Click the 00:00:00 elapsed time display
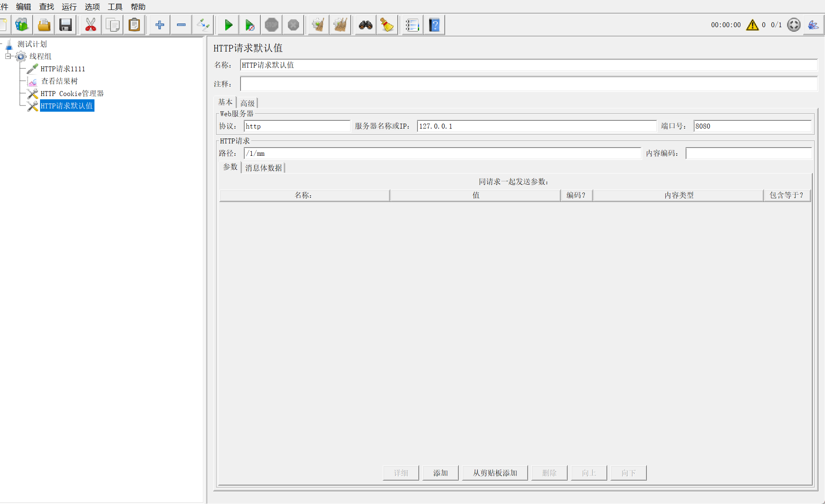Viewport: 825px width, 504px height. [x=726, y=25]
